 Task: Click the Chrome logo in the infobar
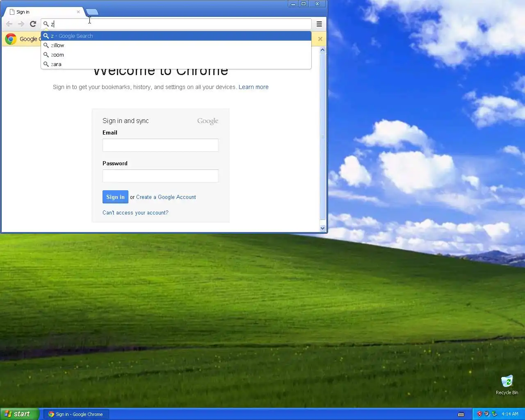[11, 39]
